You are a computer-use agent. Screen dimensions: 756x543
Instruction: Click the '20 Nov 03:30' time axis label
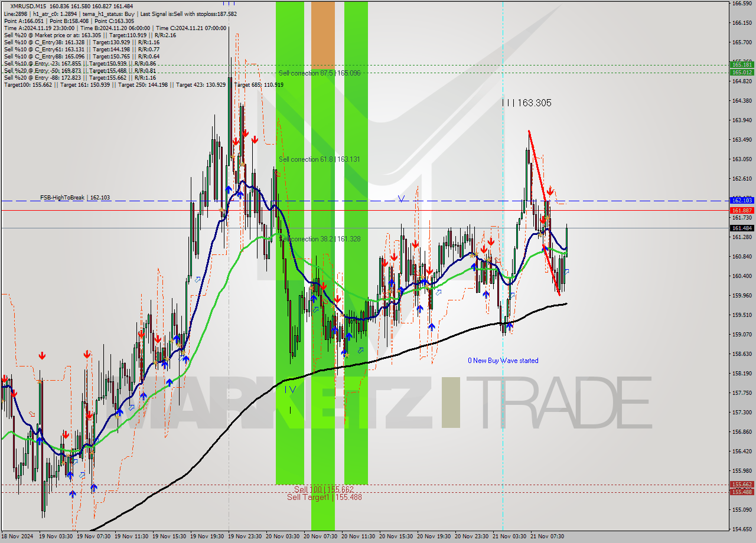(283, 537)
